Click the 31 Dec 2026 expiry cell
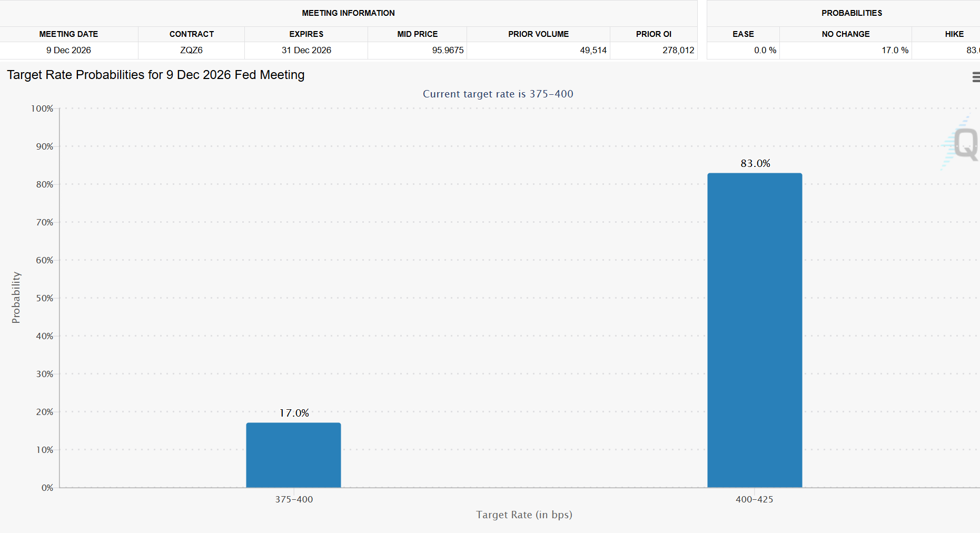Screen dimensions: 980x533 306,51
